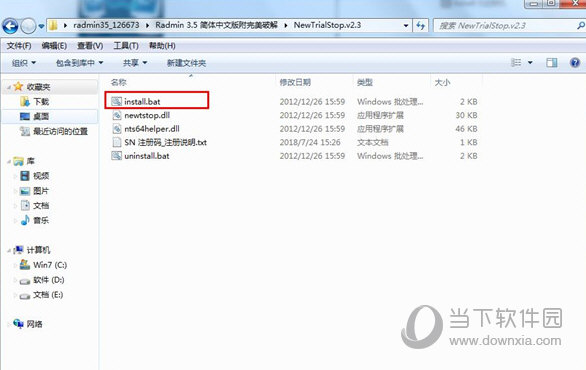The height and width of the screenshot is (370, 586).
Task: Open the 文档 (E:) drive
Action: pyautogui.click(x=48, y=295)
